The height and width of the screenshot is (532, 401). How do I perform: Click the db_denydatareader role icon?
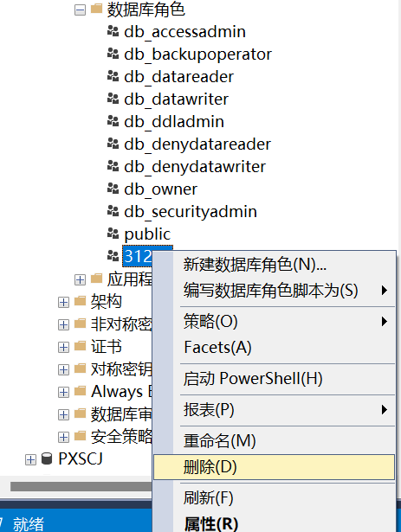[x=113, y=144]
